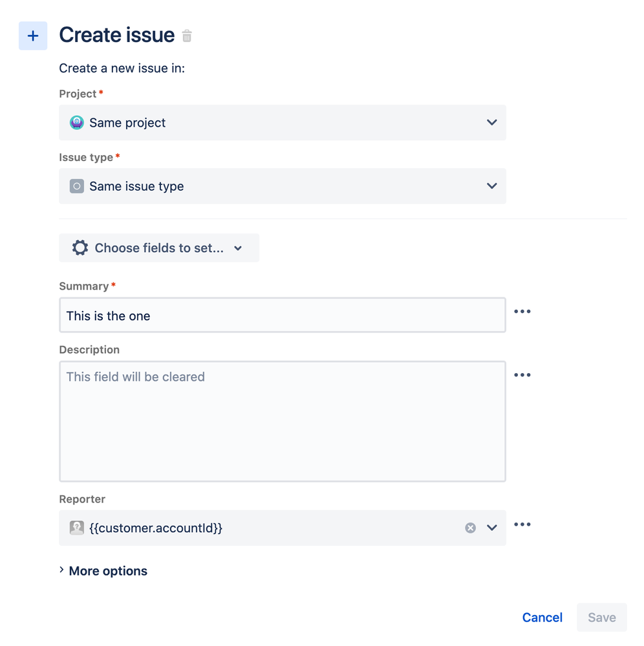
Task: Click the trash icon to delete this action
Action: coord(187,36)
